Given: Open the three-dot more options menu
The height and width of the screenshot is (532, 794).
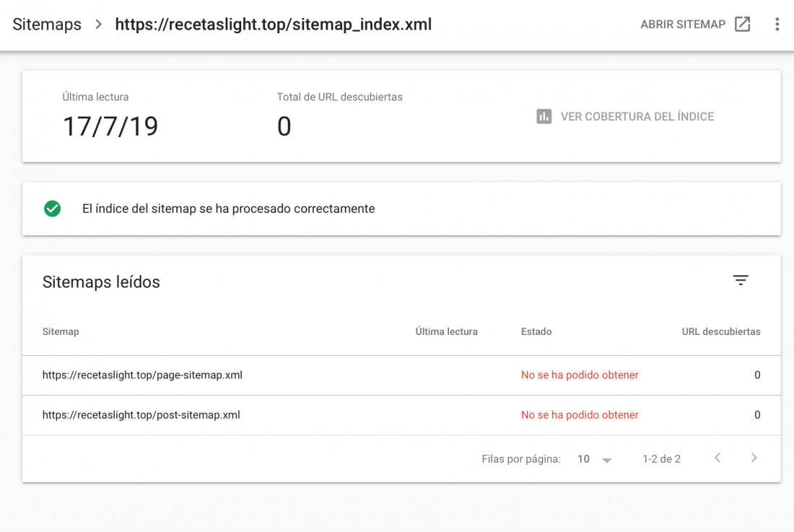Looking at the screenshot, I should tap(777, 25).
